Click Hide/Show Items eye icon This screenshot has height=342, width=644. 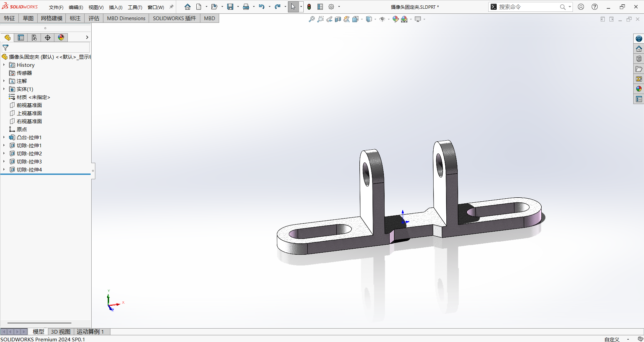[382, 19]
